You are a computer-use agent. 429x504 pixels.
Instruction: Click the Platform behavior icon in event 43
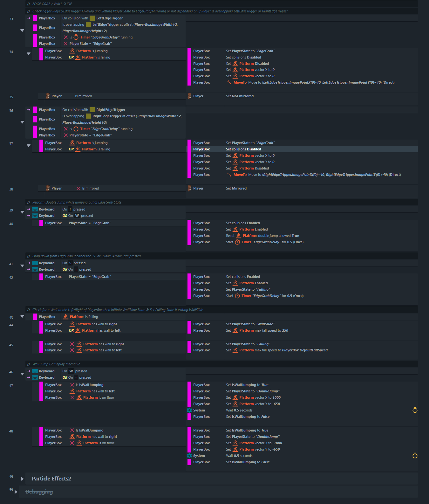(x=66, y=317)
